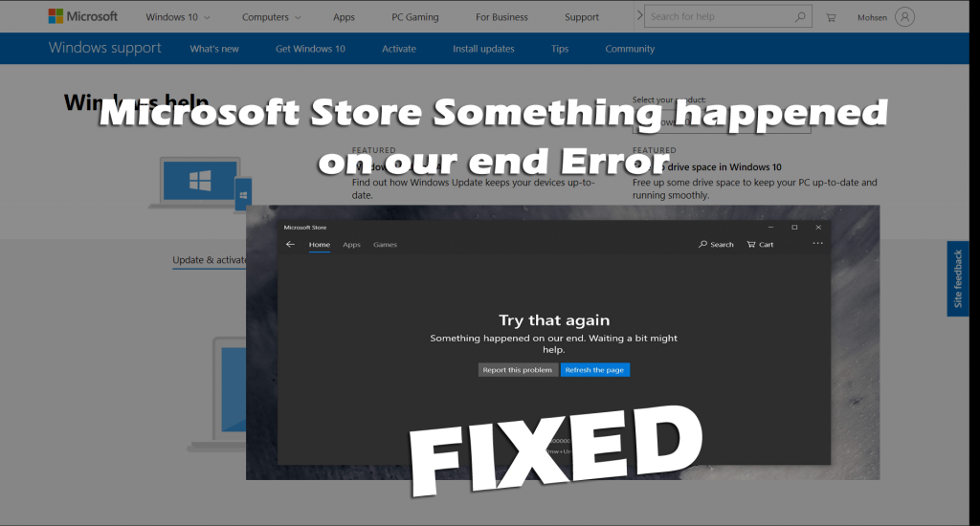Expand the Computers dropdown menu
980x526 pixels.
[x=271, y=17]
